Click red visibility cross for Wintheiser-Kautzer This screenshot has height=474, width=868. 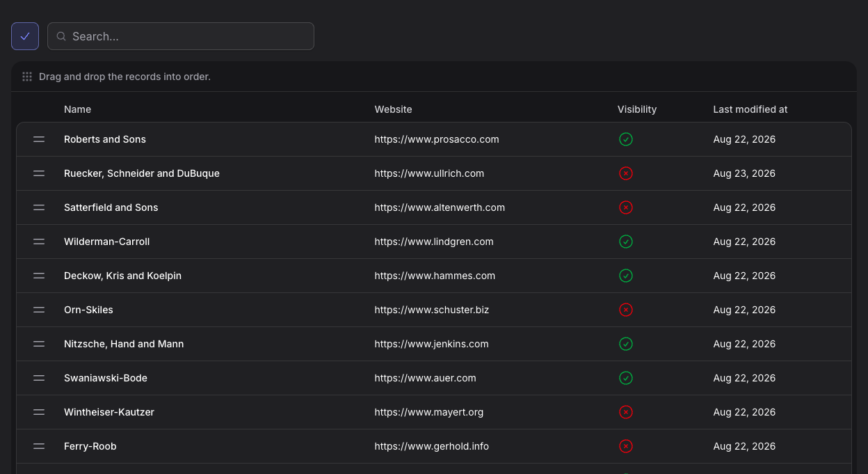click(x=626, y=412)
